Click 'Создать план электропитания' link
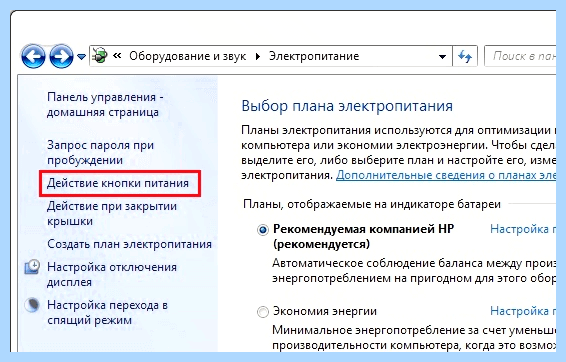The height and width of the screenshot is (362, 566). click(x=129, y=244)
